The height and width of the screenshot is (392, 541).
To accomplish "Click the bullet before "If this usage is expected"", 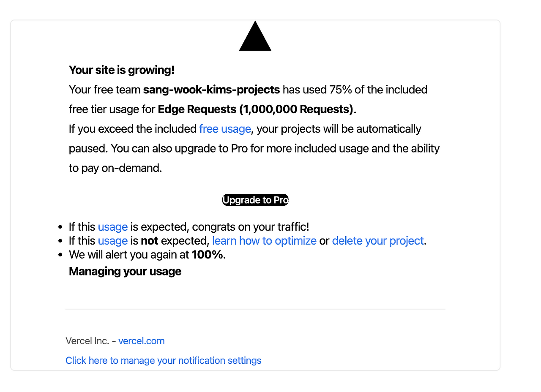I will (x=61, y=227).
